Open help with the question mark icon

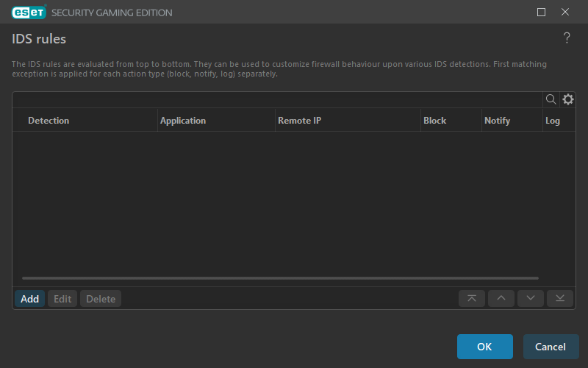point(567,38)
